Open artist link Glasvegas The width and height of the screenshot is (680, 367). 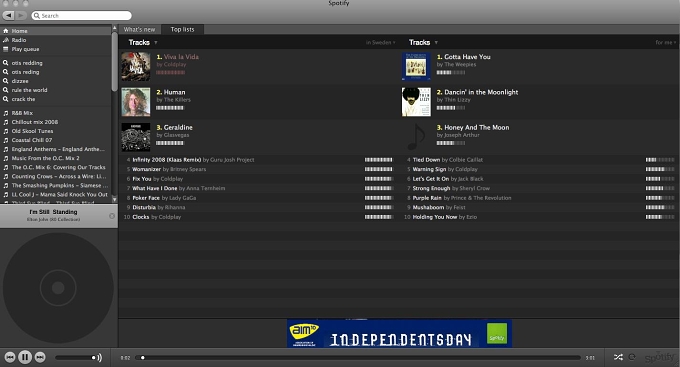click(177, 135)
